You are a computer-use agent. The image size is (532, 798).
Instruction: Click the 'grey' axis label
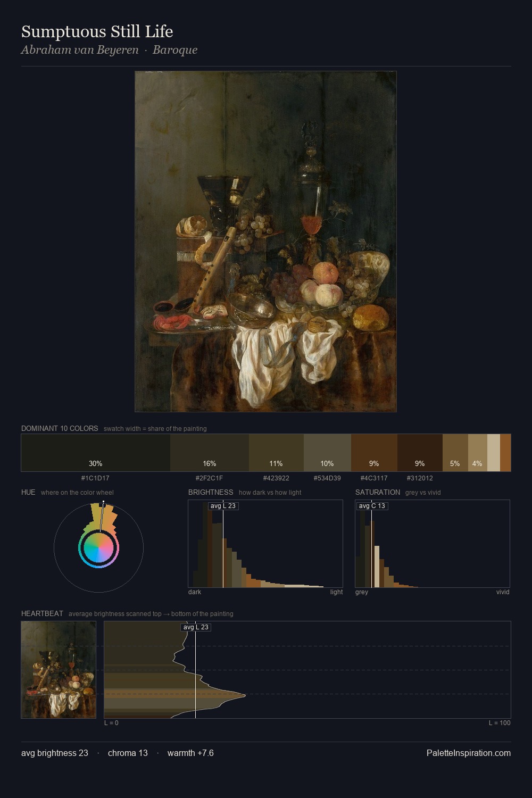click(362, 592)
